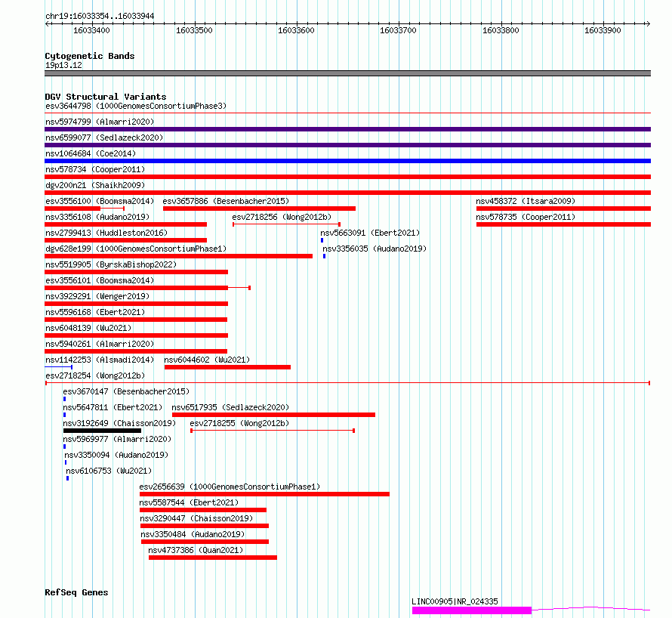
Task: Open nsv3350484 (Audano2019) variant label
Action: (x=193, y=534)
